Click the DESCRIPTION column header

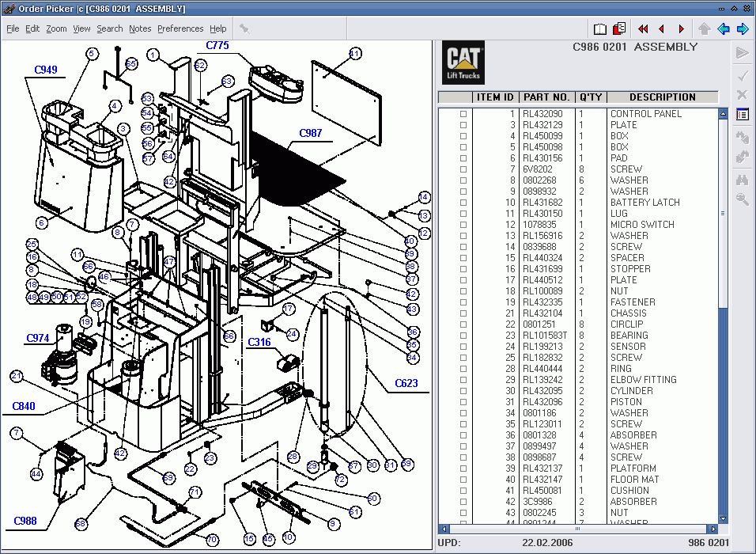coord(662,97)
